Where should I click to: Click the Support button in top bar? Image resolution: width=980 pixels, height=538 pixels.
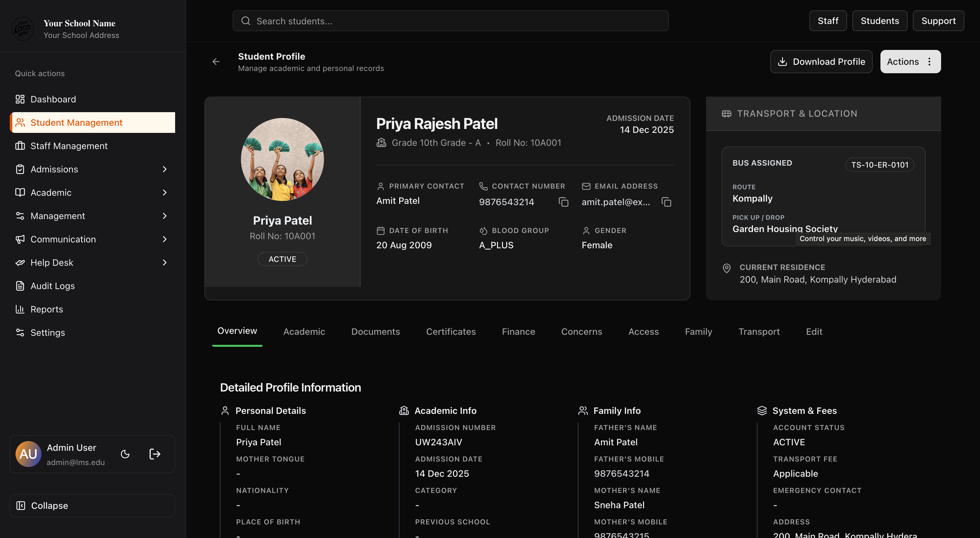pyautogui.click(x=938, y=21)
